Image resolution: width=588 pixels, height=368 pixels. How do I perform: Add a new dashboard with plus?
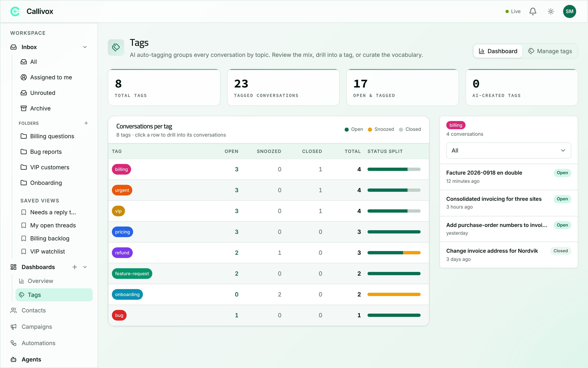(75, 267)
